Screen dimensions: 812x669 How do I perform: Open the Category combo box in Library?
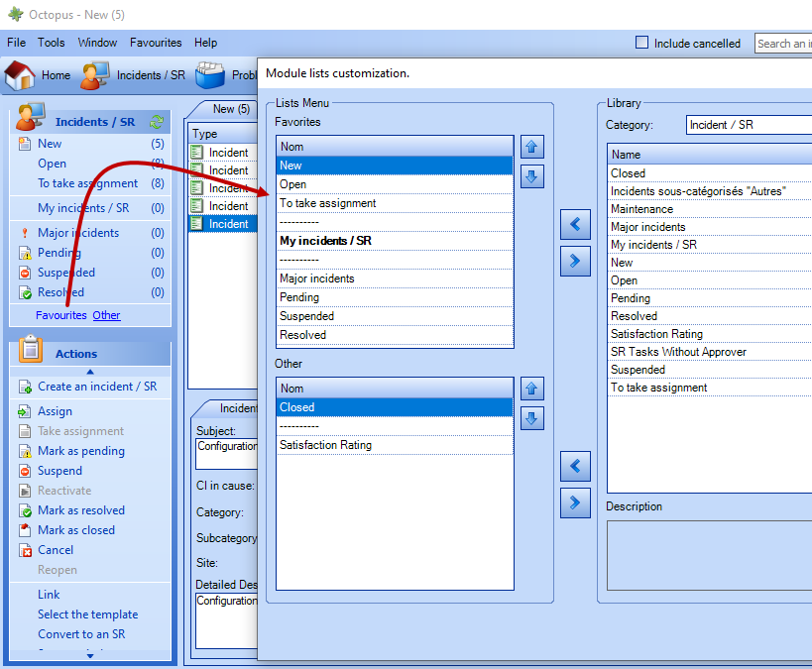click(749, 125)
